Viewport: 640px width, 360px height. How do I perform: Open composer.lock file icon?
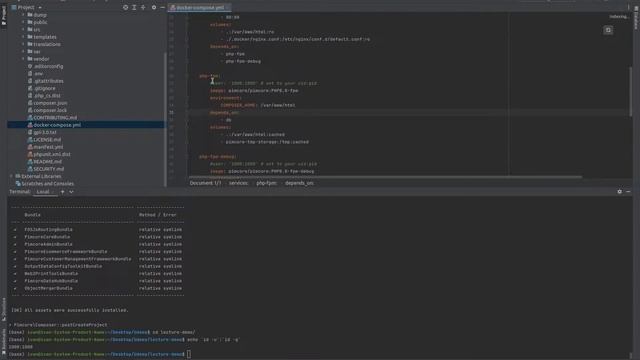[x=30, y=110]
